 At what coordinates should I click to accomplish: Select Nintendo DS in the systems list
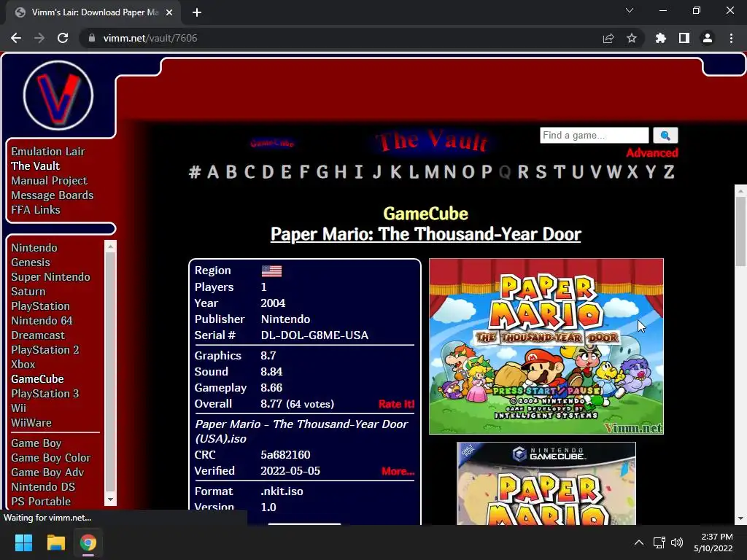(43, 487)
